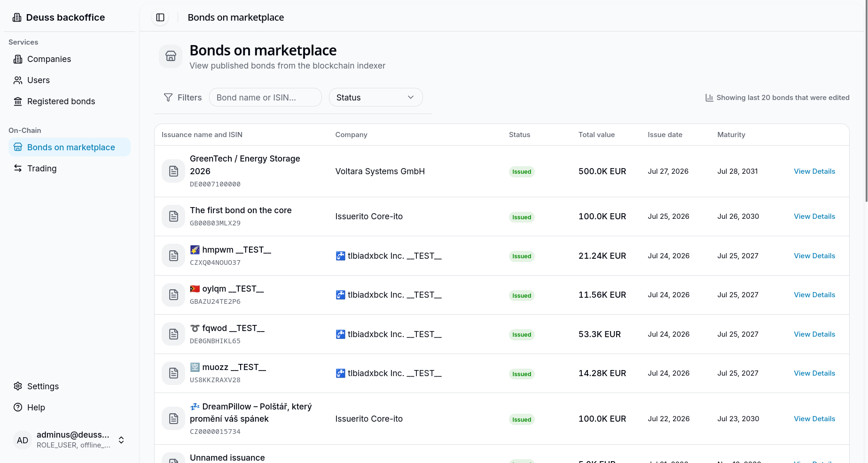Click document icon in DreamPillow row

[173, 418]
